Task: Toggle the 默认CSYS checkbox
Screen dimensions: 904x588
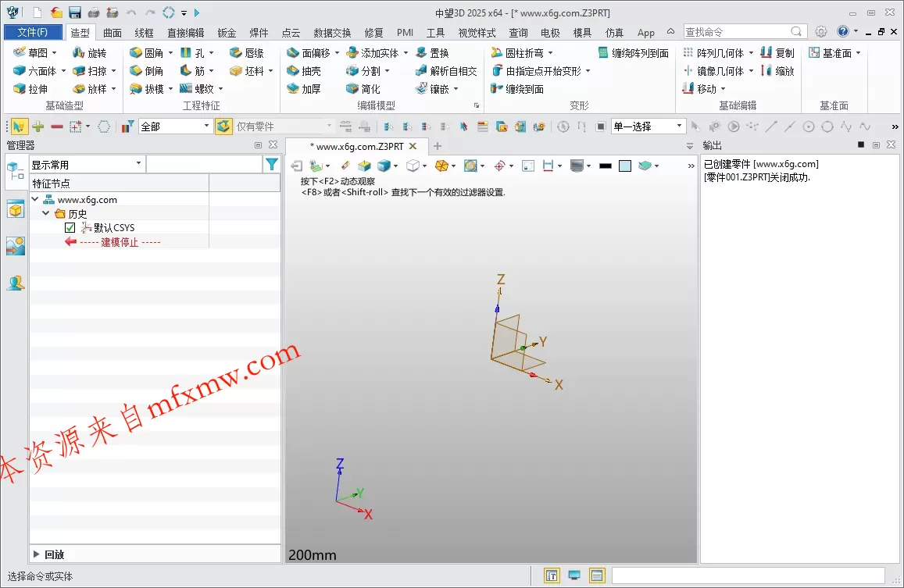Action: (x=70, y=228)
